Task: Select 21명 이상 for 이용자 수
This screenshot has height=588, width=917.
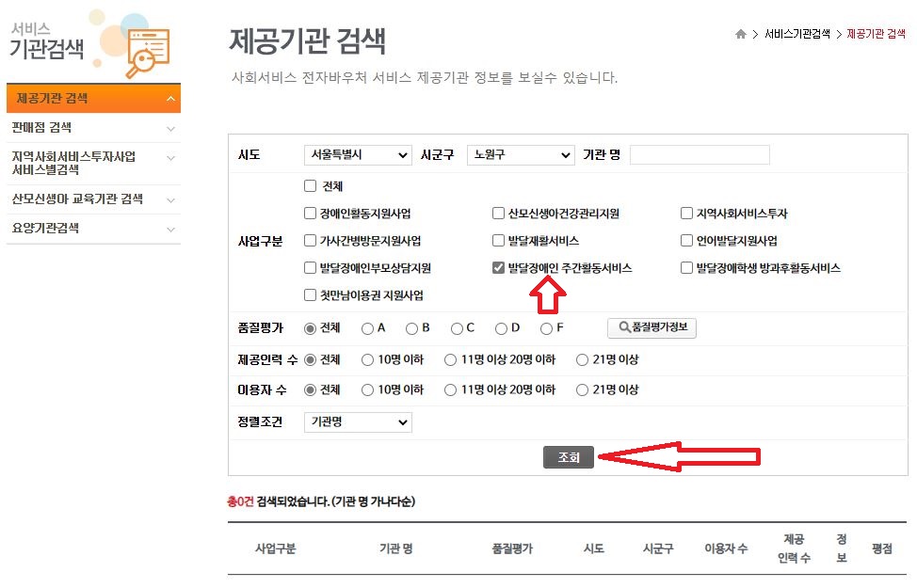Action: pos(582,389)
